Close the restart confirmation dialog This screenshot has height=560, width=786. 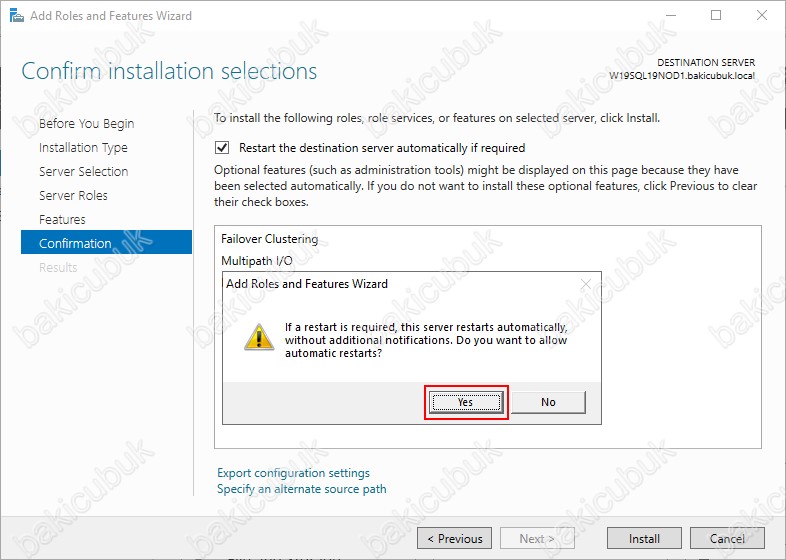click(x=587, y=284)
